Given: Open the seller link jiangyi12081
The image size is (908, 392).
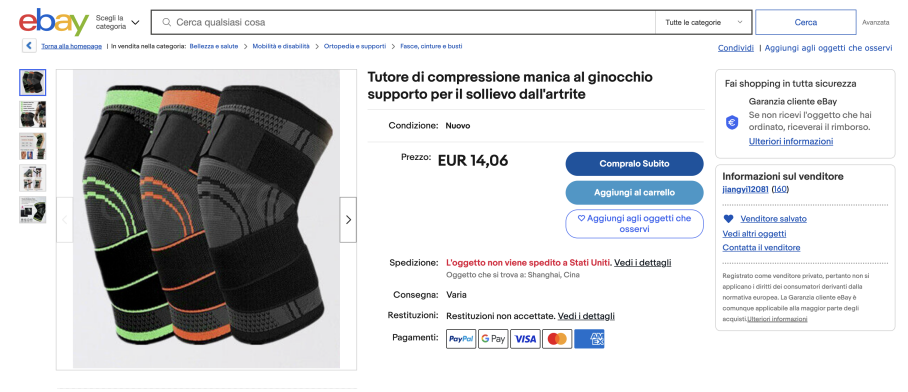Looking at the screenshot, I should (745, 189).
